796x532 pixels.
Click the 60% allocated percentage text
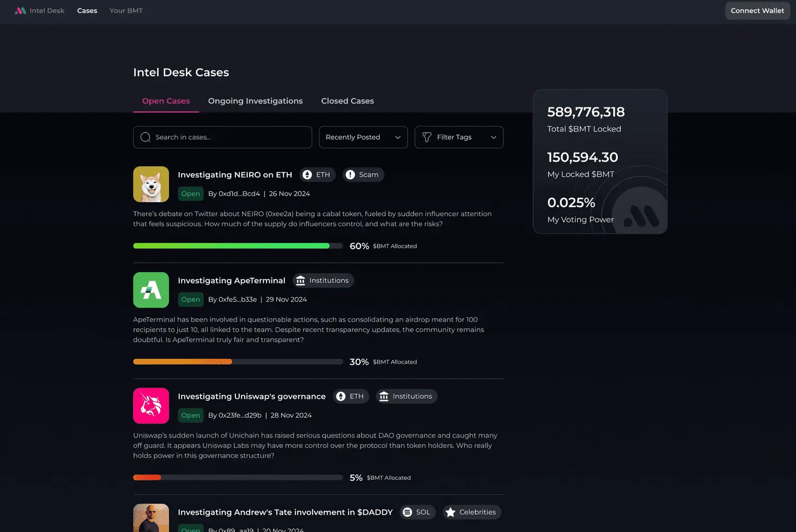point(359,246)
